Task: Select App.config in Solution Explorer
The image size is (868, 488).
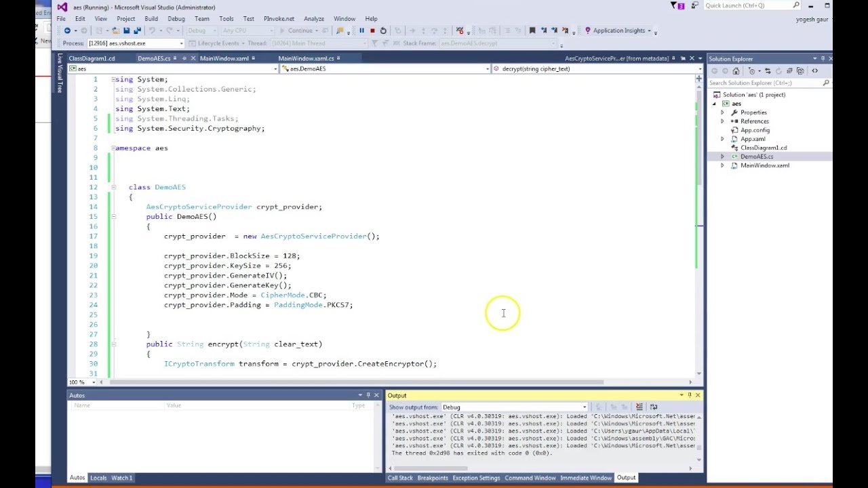Action: coord(755,130)
